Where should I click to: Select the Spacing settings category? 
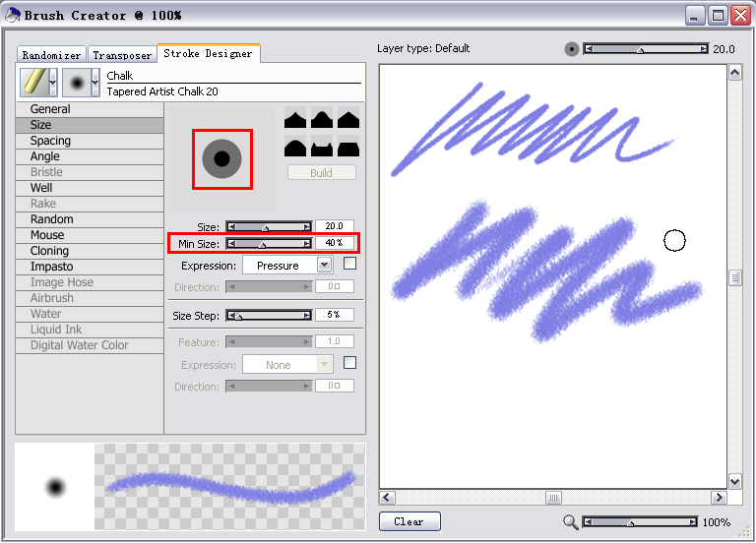pyautogui.click(x=50, y=141)
